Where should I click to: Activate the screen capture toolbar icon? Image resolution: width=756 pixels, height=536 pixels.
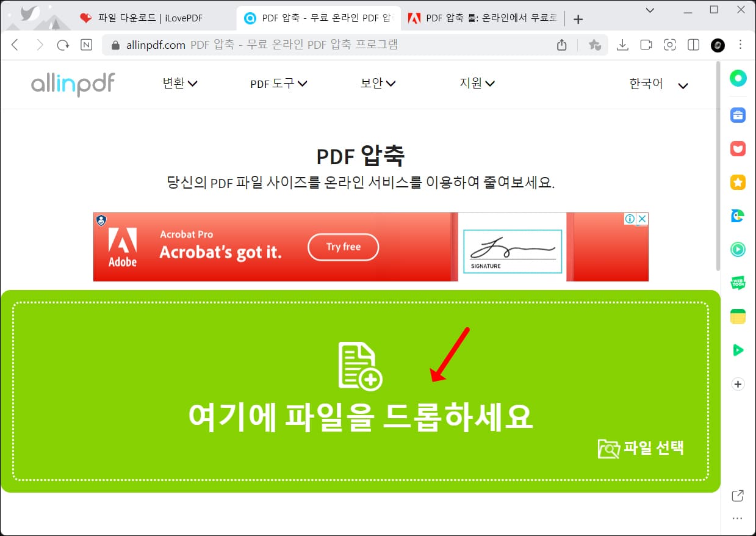coord(670,45)
